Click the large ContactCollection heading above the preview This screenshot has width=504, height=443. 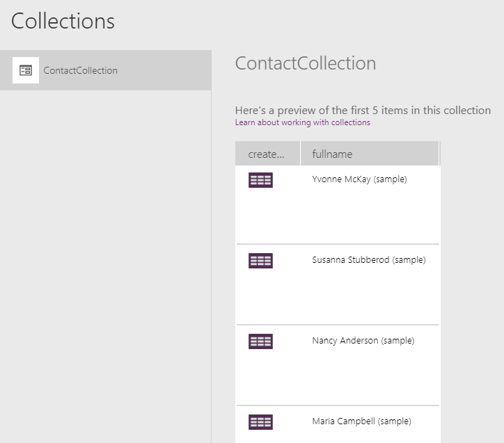pos(305,63)
